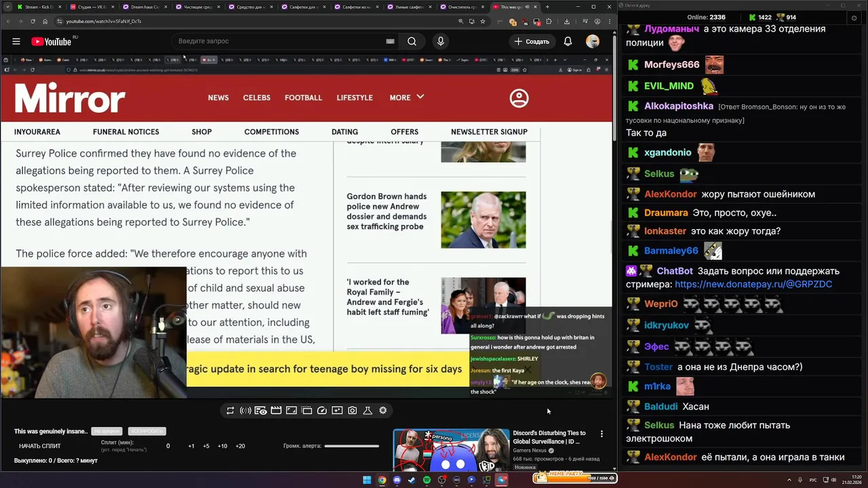Viewport: 868px width, 488px height.
Task: Click the 'Создать' create button
Action: click(532, 41)
